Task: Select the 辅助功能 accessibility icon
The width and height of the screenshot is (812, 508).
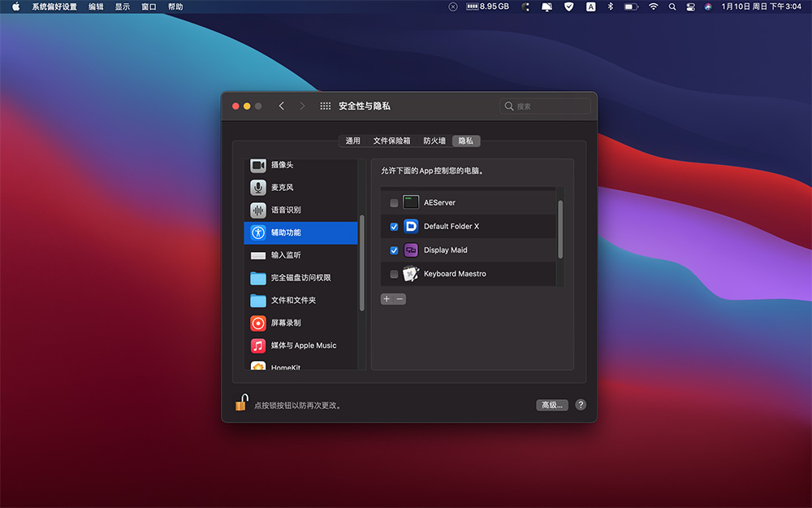Action: pos(258,232)
